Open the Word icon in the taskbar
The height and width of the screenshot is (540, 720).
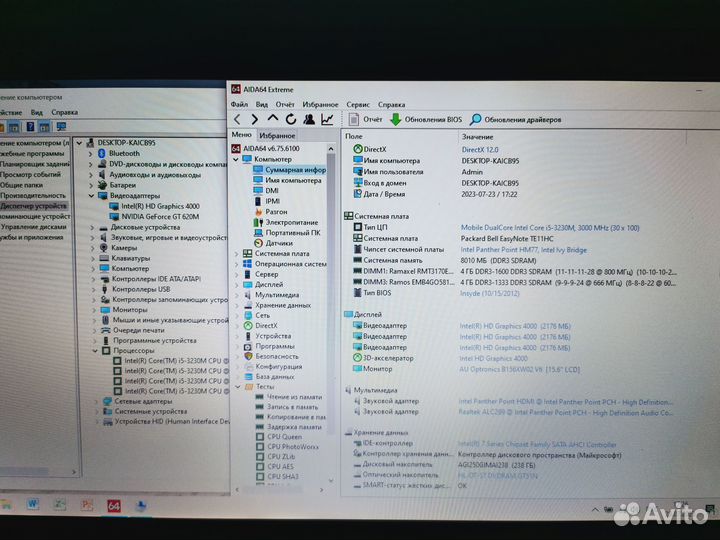pos(32,504)
